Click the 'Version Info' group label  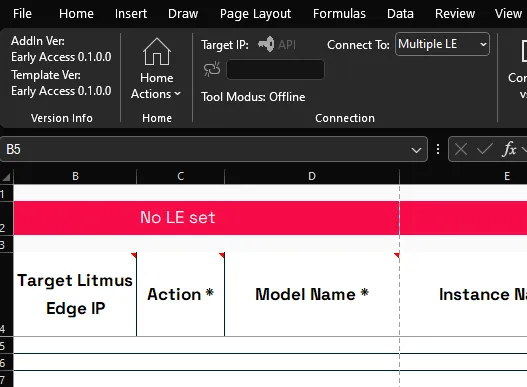click(62, 118)
